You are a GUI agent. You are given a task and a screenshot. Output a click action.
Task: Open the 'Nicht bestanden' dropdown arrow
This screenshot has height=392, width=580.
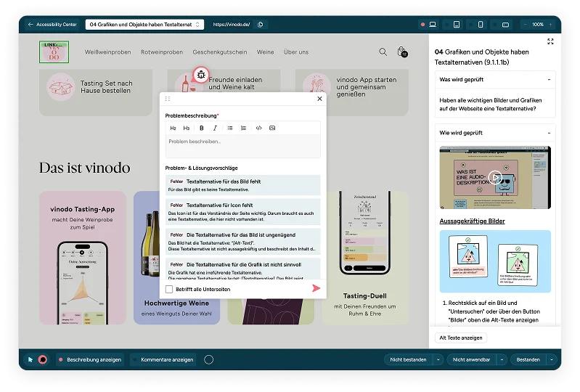(438, 359)
